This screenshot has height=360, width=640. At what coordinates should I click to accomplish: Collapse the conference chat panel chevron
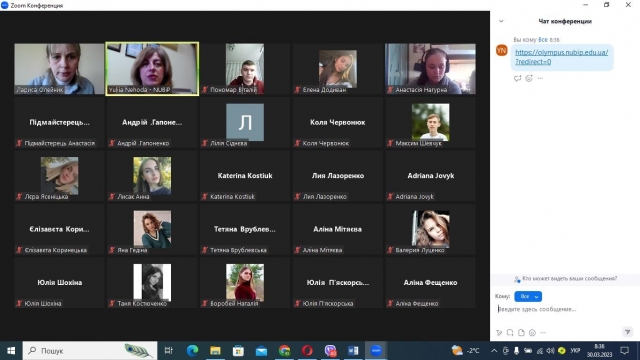coord(501,21)
